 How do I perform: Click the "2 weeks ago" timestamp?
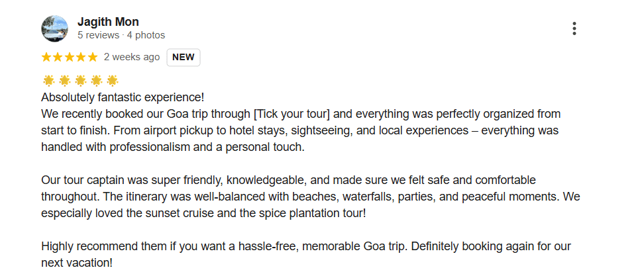(x=132, y=57)
